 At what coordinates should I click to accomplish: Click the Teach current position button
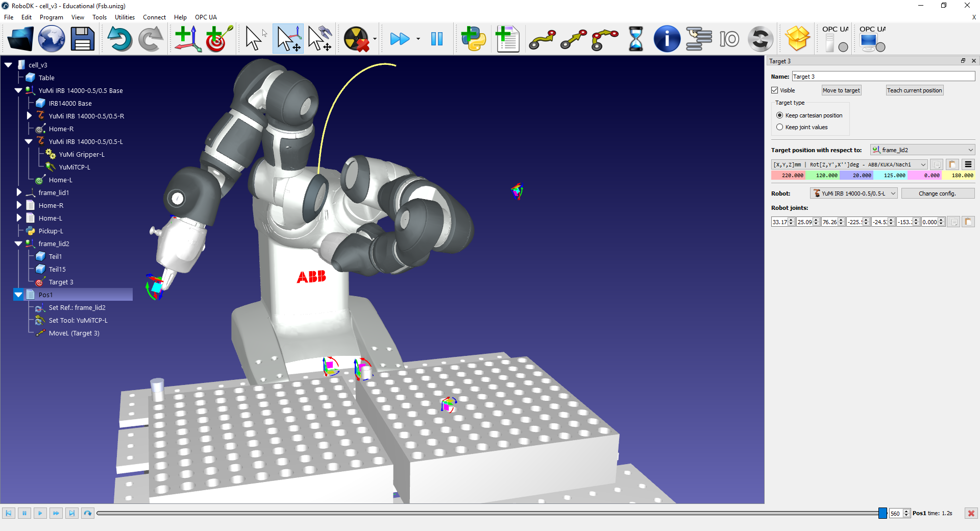[914, 90]
